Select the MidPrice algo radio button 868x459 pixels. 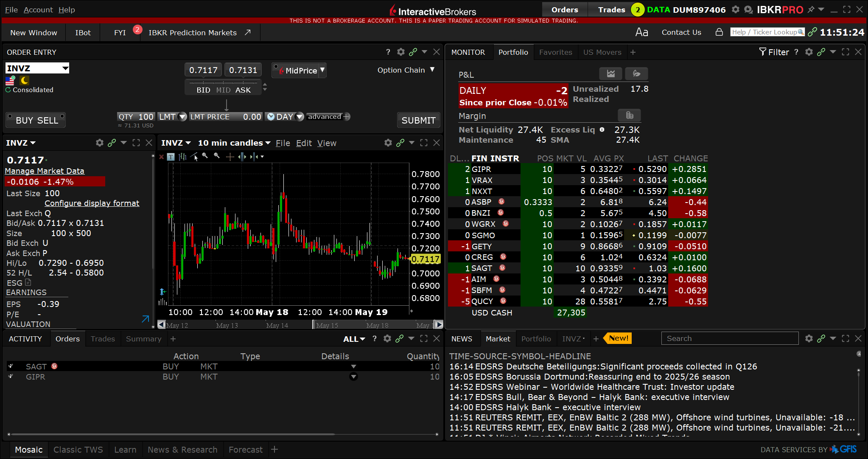coord(276,67)
